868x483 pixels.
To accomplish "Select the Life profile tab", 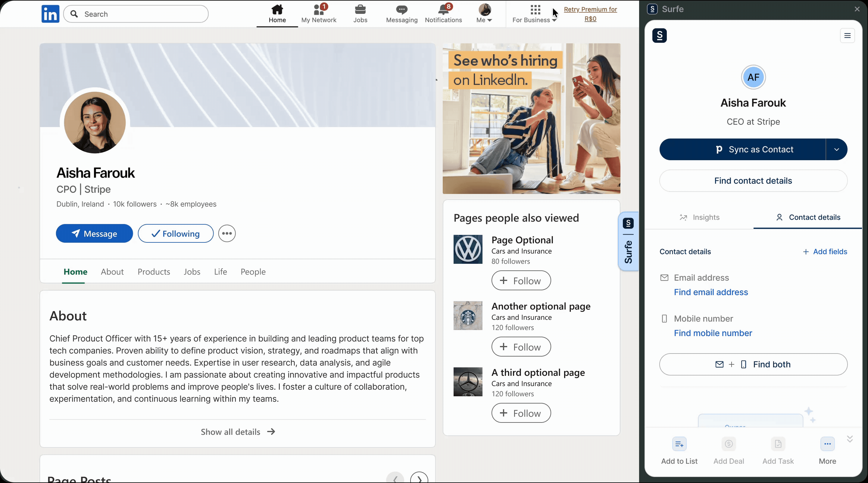I will click(220, 272).
